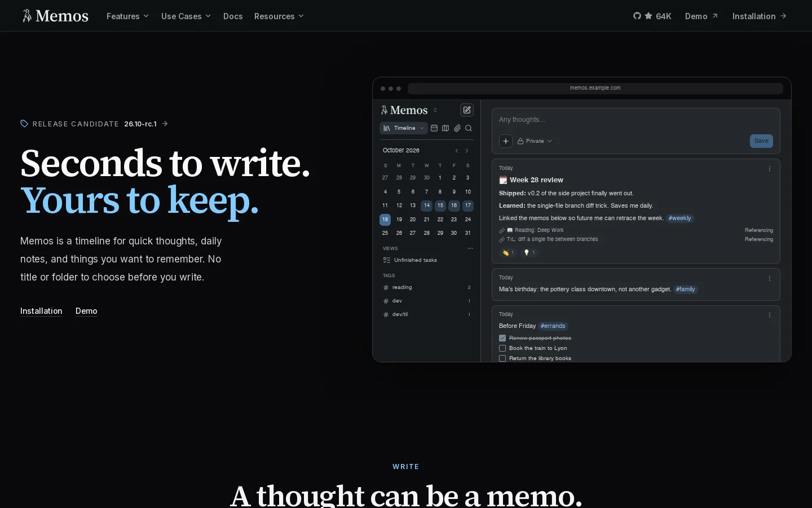812x508 pixels.
Task: Open the Private visibility dropdown
Action: [x=535, y=141]
